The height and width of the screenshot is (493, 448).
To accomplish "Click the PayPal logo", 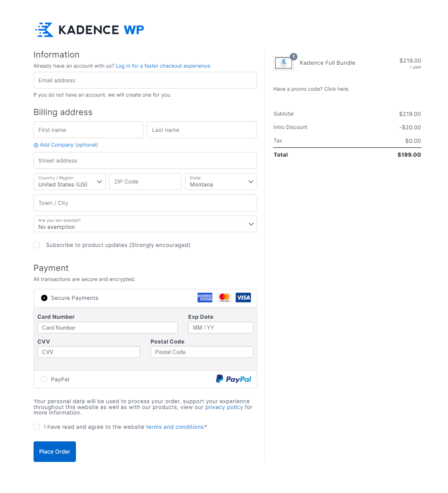I will point(233,378).
